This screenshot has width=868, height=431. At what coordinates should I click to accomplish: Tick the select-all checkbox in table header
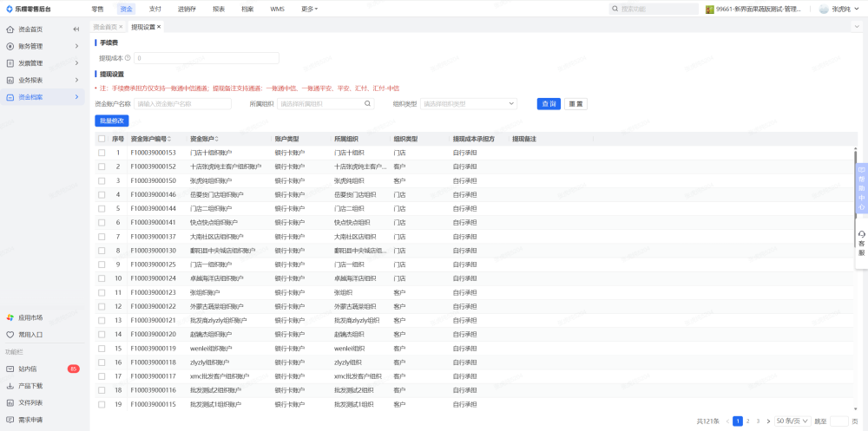[x=102, y=139]
